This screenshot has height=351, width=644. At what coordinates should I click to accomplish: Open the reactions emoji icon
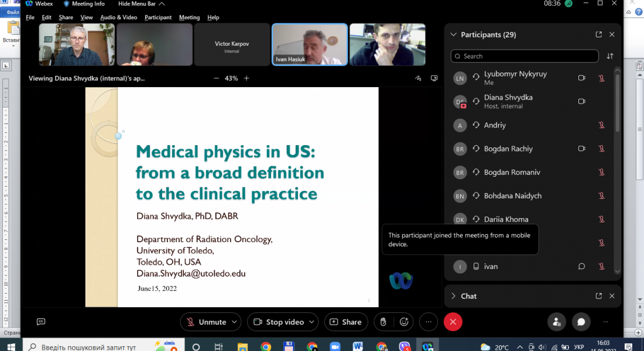click(404, 322)
